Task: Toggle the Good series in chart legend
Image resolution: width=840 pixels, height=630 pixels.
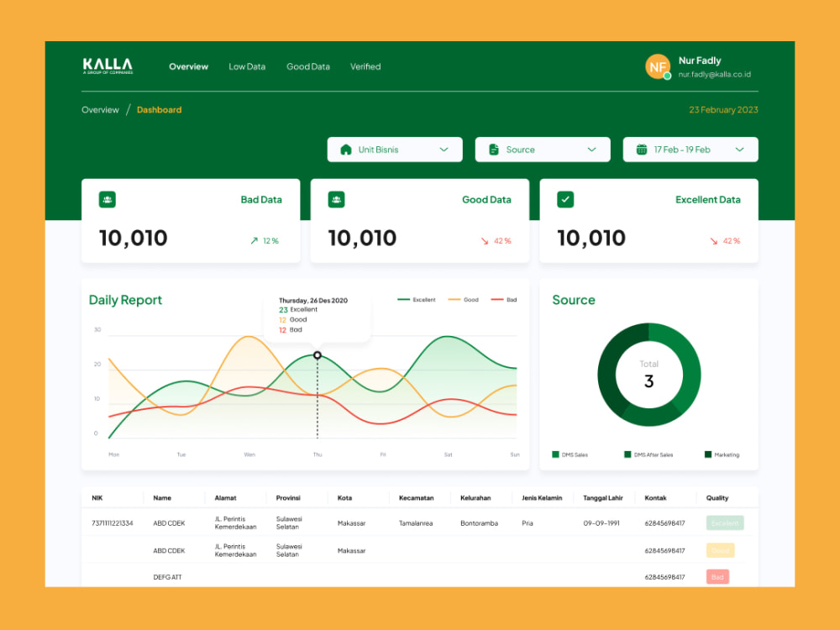Action: pos(464,300)
